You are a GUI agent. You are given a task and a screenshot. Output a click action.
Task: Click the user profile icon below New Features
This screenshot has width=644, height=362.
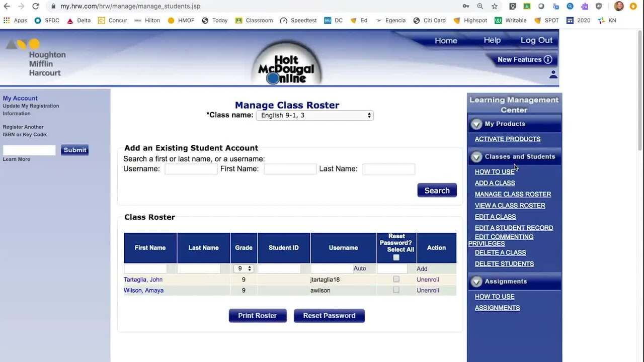(x=553, y=74)
